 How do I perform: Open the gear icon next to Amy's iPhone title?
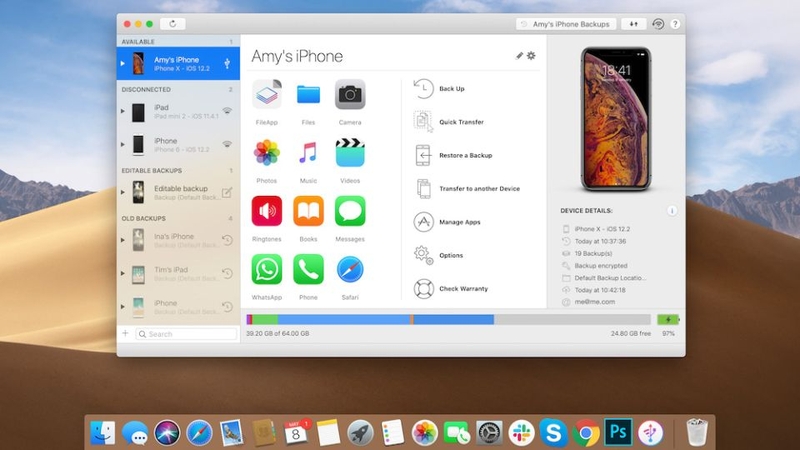(x=531, y=56)
